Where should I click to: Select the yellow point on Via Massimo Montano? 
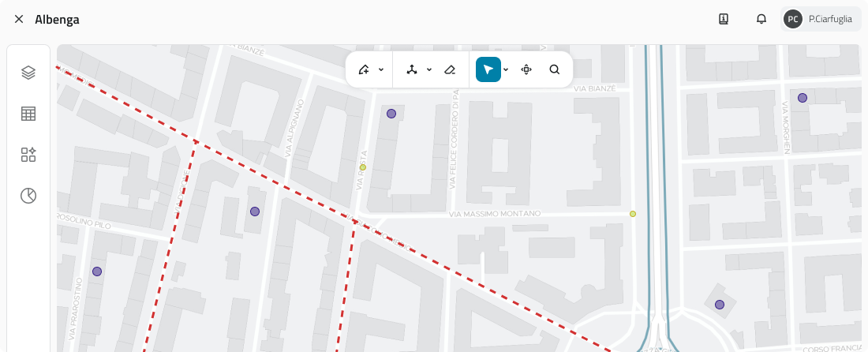click(633, 214)
